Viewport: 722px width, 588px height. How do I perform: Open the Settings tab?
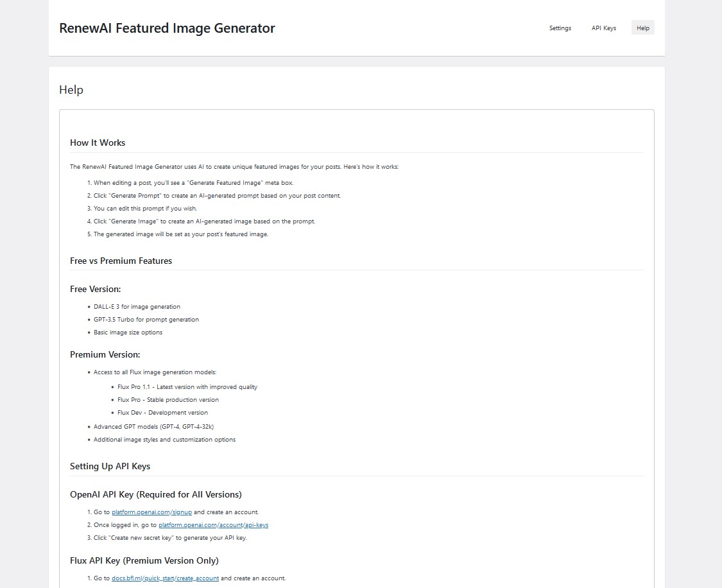click(560, 28)
